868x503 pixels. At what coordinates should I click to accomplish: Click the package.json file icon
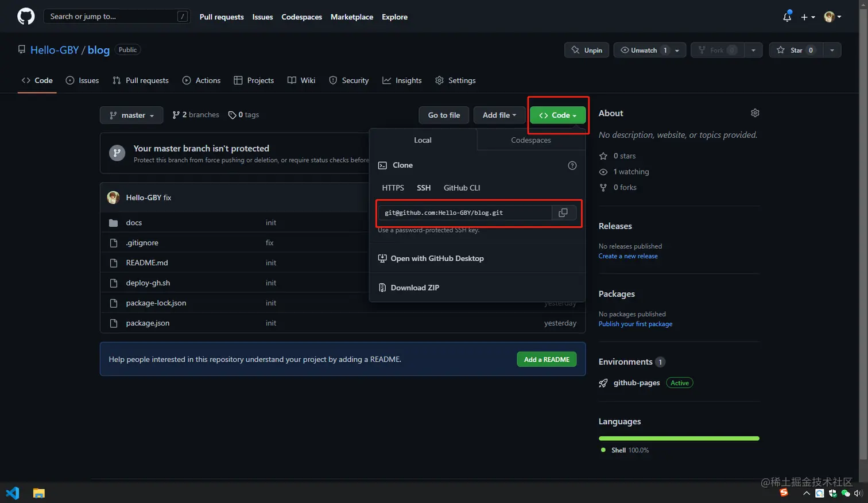tap(114, 323)
